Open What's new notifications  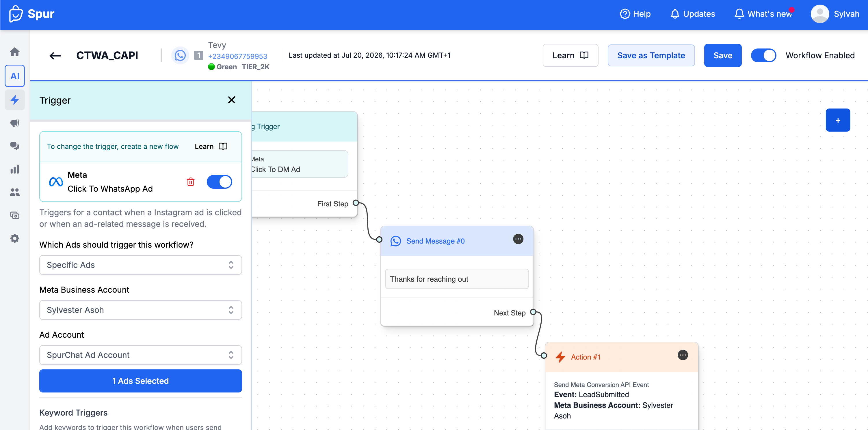point(764,14)
